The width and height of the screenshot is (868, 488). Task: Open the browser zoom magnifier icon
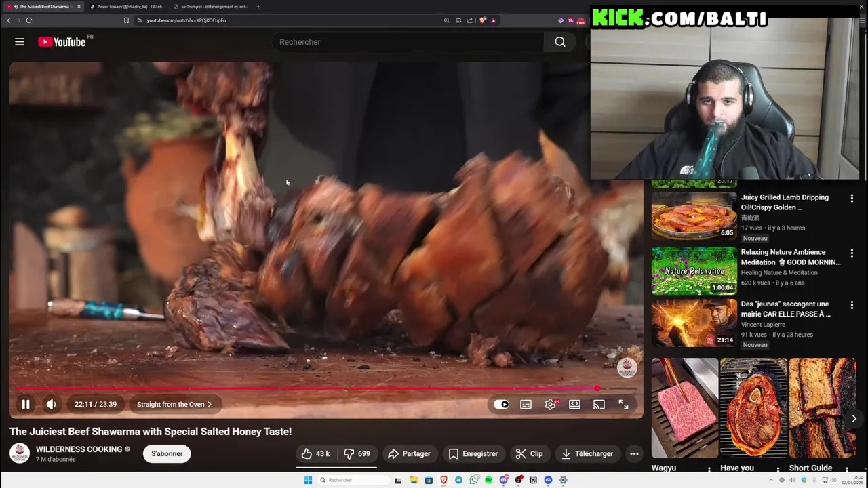pos(446,20)
